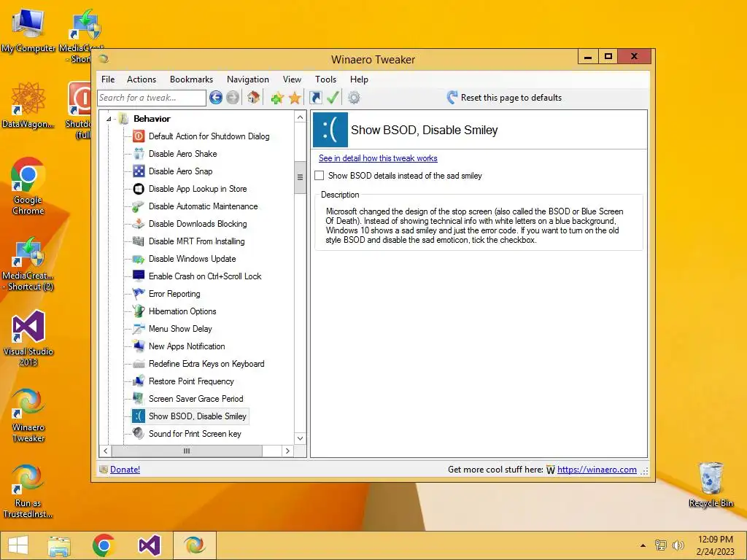Open File Explorer from the taskbar
Screen dimensions: 747x560
(x=59, y=545)
